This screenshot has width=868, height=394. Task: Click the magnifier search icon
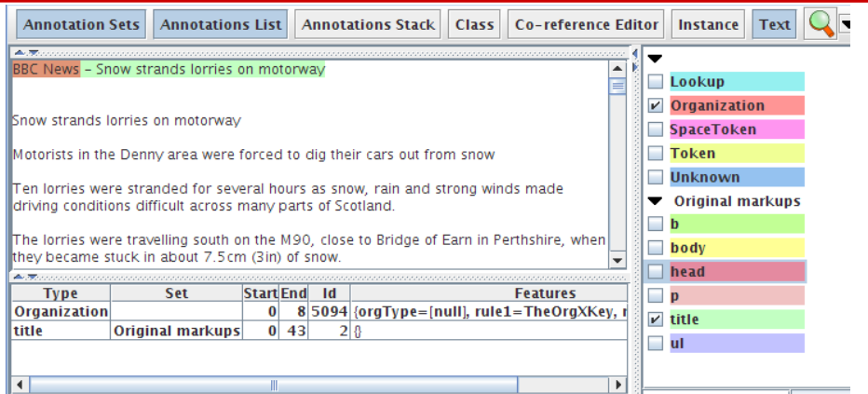pos(820,25)
